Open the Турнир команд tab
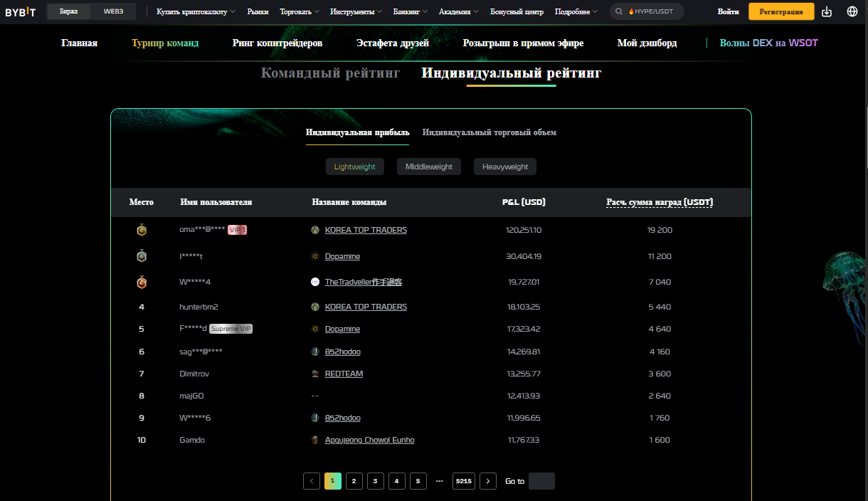 165,43
